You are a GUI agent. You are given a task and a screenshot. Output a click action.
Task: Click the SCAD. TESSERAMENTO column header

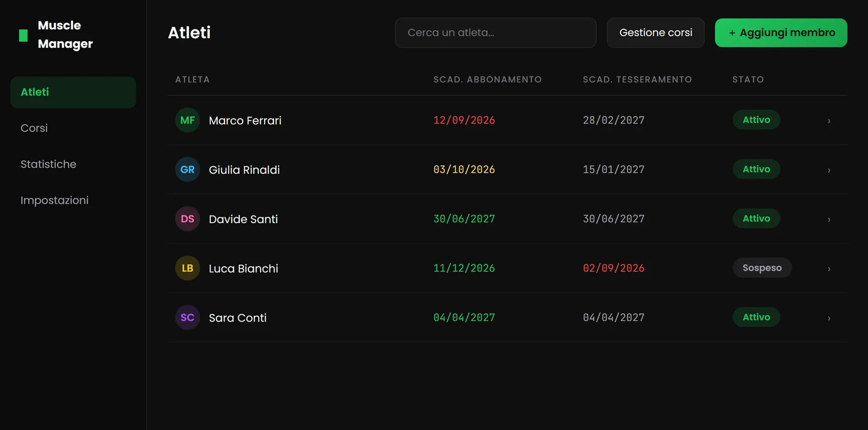click(637, 80)
